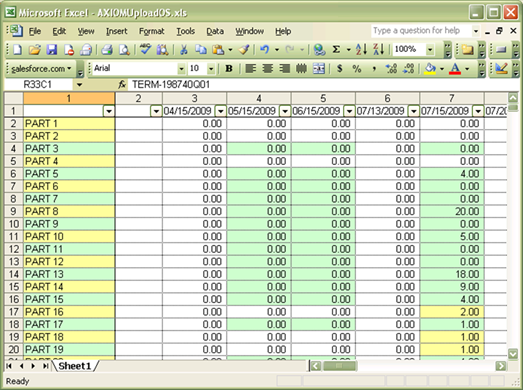Merge and center cells
This screenshot has height=390, width=523.
coord(319,69)
